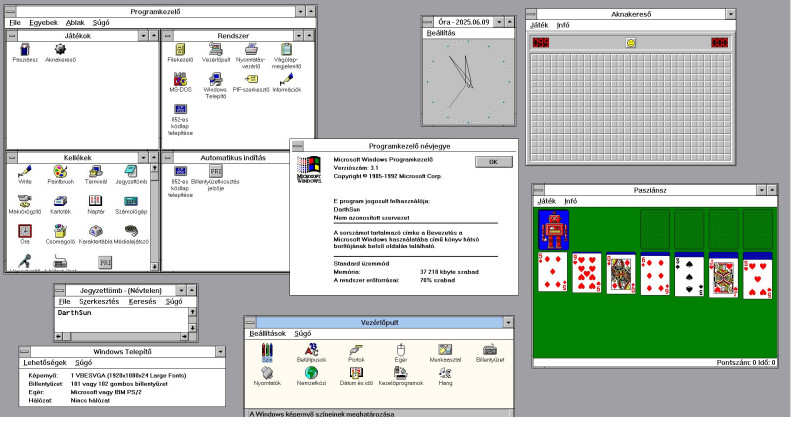Select the Dátum és idő icon
This screenshot has width=800, height=427.
click(356, 373)
